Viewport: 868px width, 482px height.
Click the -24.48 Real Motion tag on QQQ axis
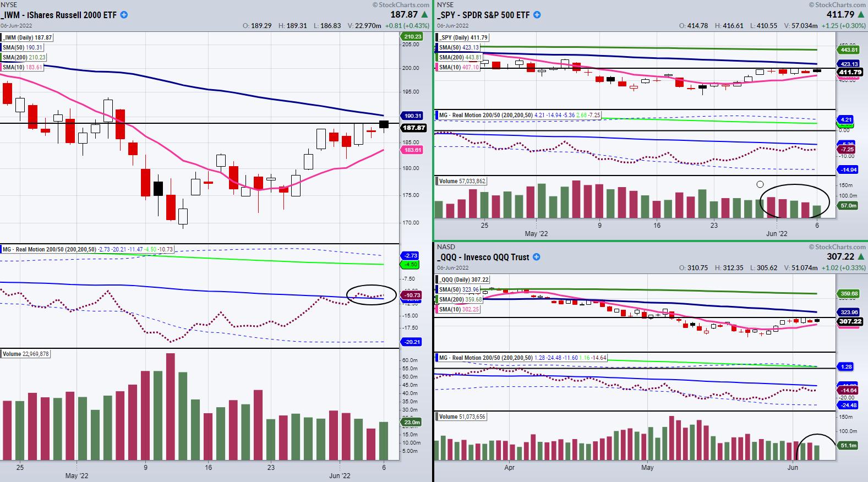click(x=849, y=406)
